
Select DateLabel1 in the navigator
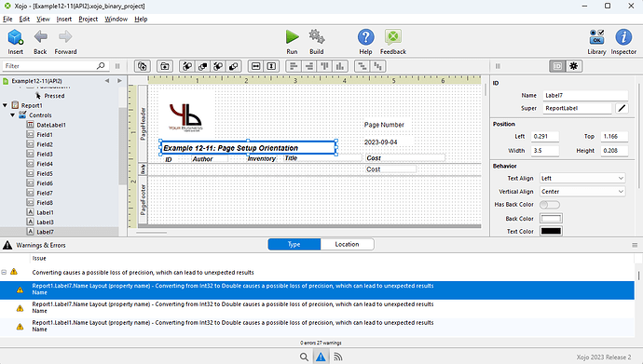pyautogui.click(x=51, y=125)
